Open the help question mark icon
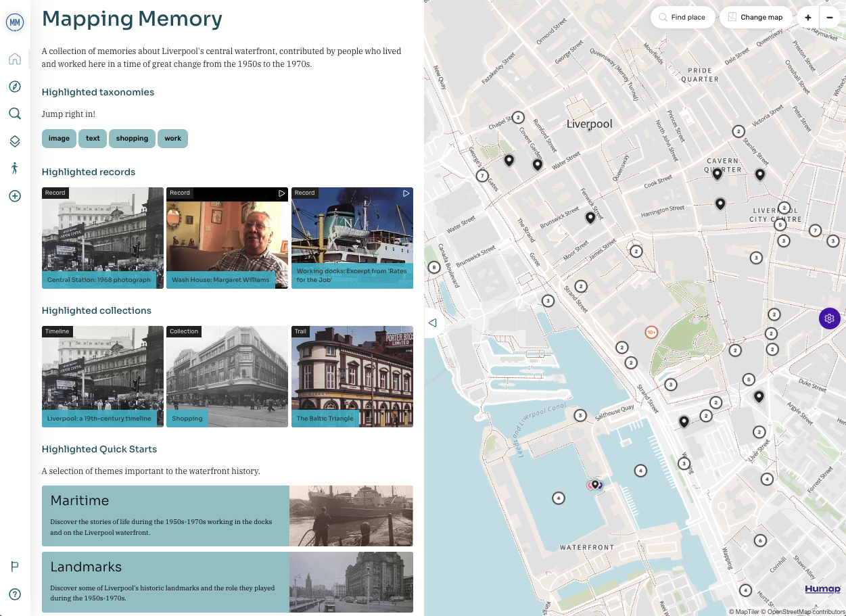Screen dimensions: 846x616 tap(15, 594)
